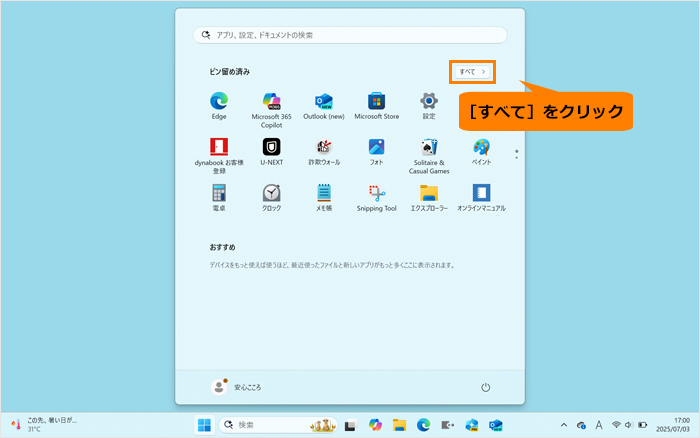Open the volume tray icon
Image resolution: width=700 pixels, height=438 pixels.
629,425
